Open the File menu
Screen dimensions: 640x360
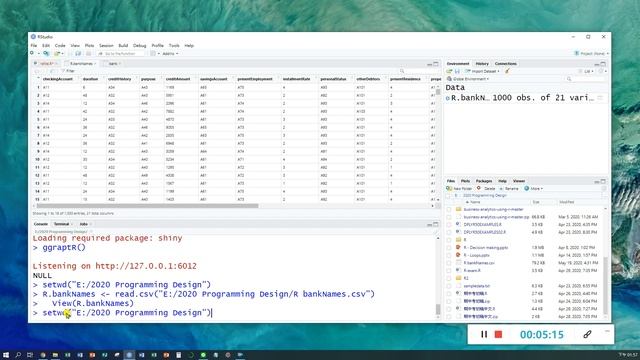click(x=34, y=46)
